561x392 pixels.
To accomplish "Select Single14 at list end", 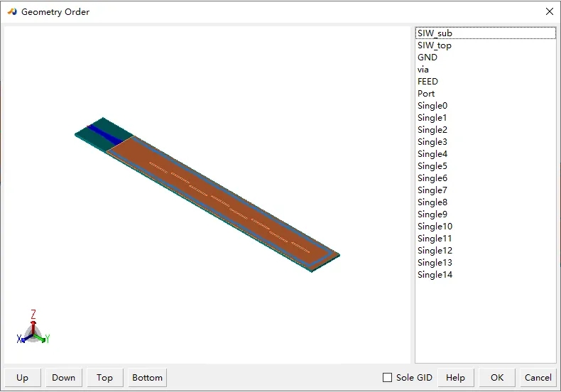I will [486, 275].
